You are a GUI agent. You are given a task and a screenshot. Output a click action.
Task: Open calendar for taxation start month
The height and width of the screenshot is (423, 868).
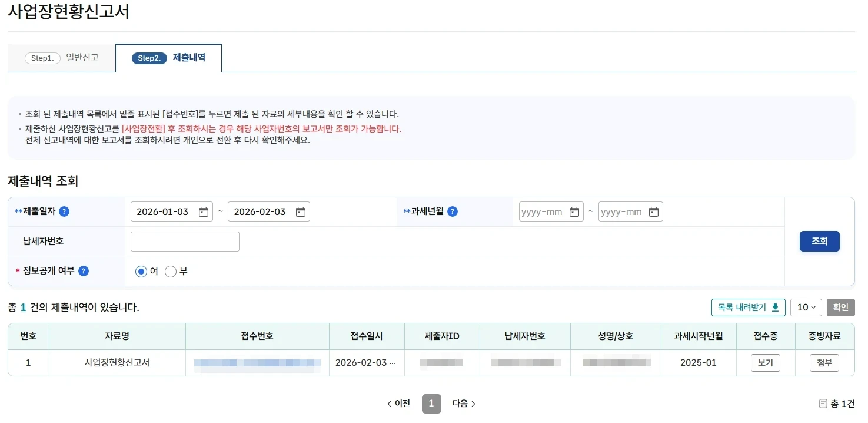click(x=574, y=212)
